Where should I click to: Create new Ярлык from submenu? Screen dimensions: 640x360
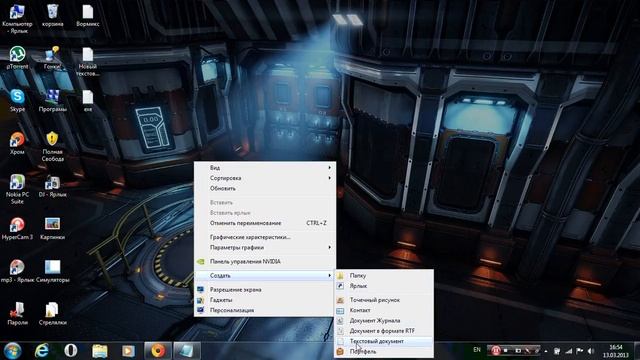384,286
